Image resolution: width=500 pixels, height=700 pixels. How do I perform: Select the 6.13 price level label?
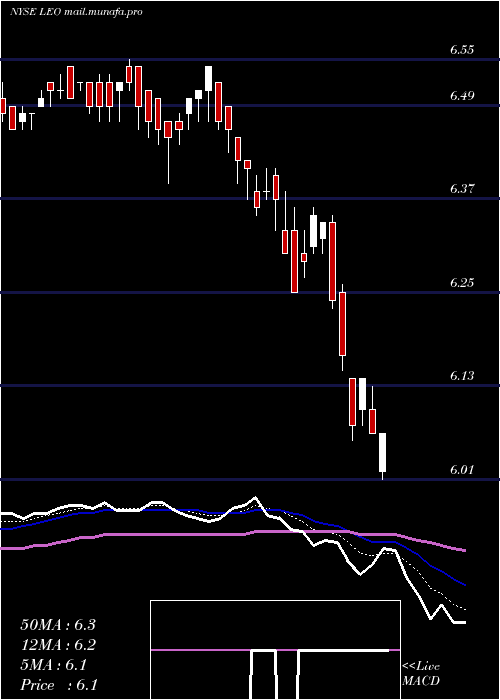click(461, 376)
